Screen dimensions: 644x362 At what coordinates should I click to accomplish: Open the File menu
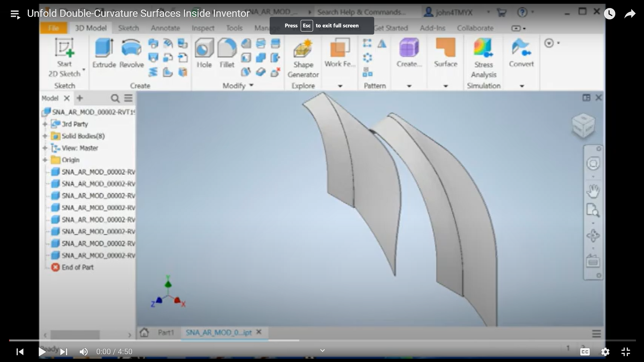pos(54,28)
